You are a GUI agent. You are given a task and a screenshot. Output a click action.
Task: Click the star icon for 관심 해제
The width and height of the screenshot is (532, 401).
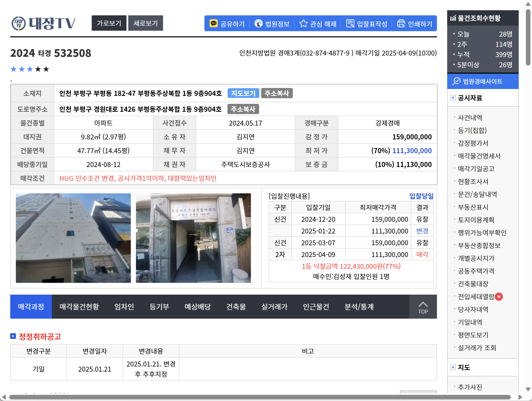pos(303,24)
